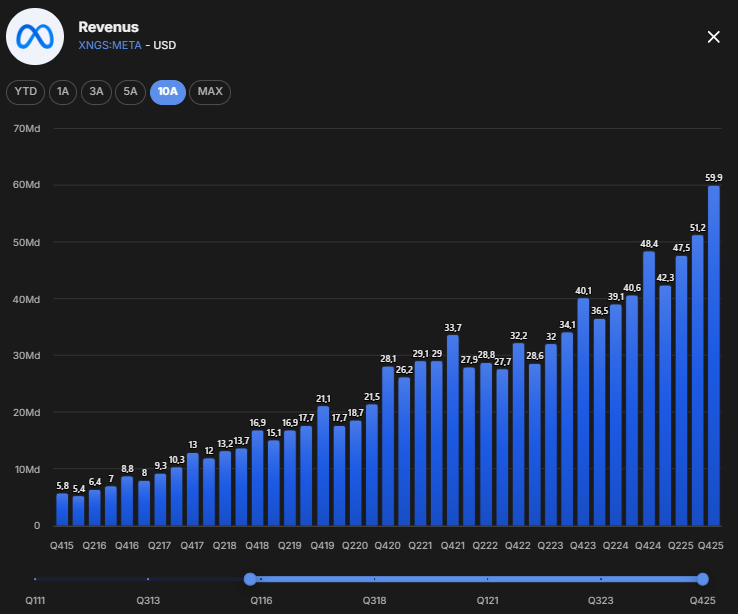Click the bar labeled 48,4

coord(649,388)
